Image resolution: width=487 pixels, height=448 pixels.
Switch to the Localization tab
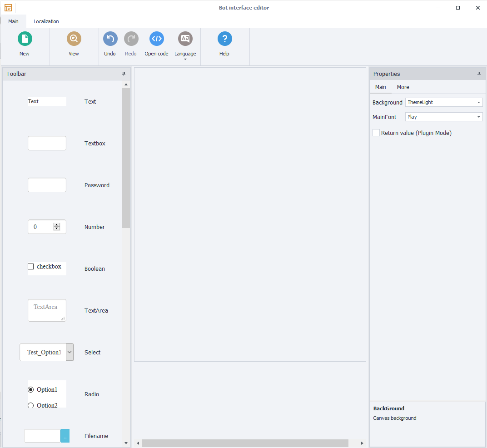tap(46, 21)
